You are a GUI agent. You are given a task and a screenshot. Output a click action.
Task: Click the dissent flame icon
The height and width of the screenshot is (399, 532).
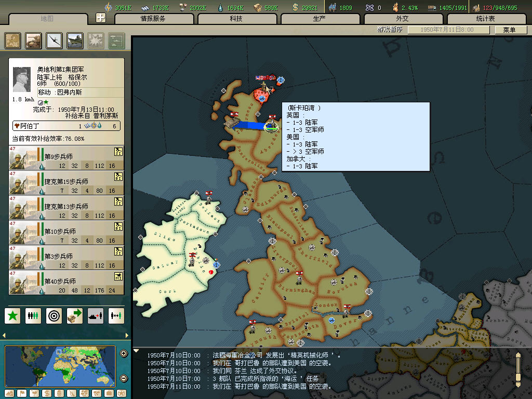pyautogui.click(x=395, y=7)
